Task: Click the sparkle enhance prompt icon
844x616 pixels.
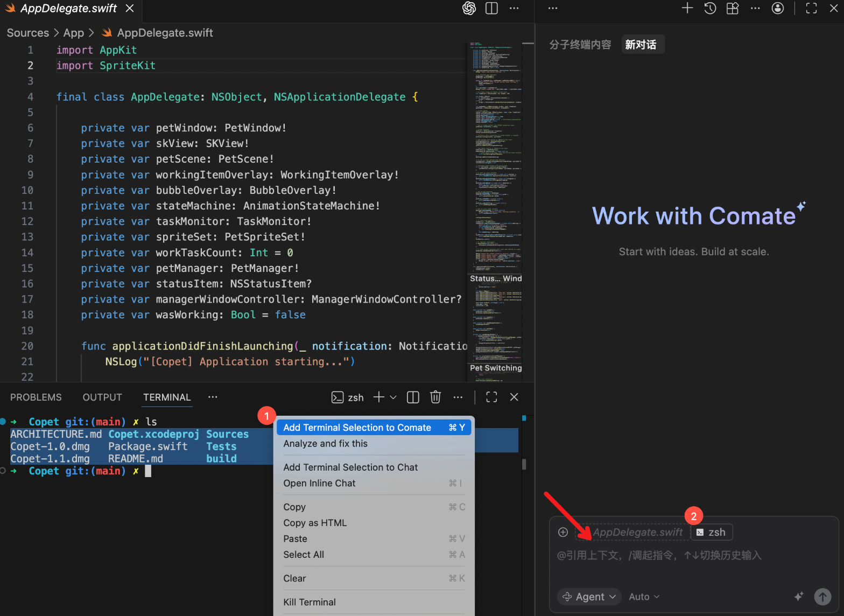Action: (799, 596)
